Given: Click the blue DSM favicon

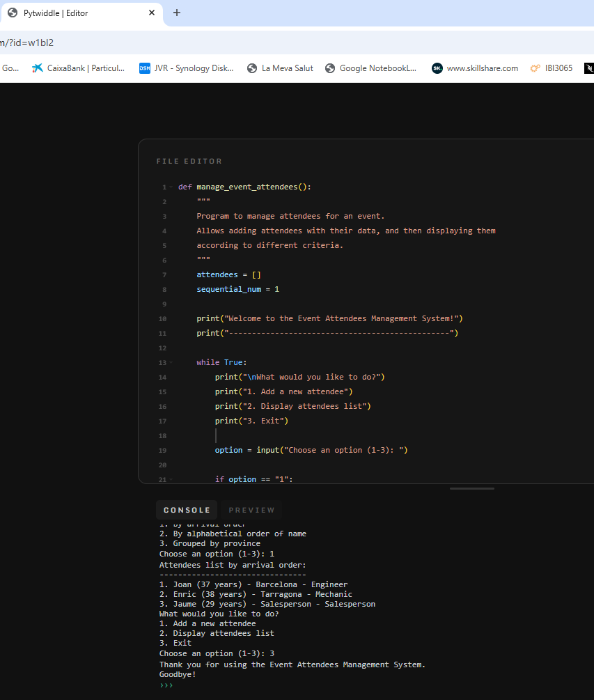Looking at the screenshot, I should (x=145, y=68).
